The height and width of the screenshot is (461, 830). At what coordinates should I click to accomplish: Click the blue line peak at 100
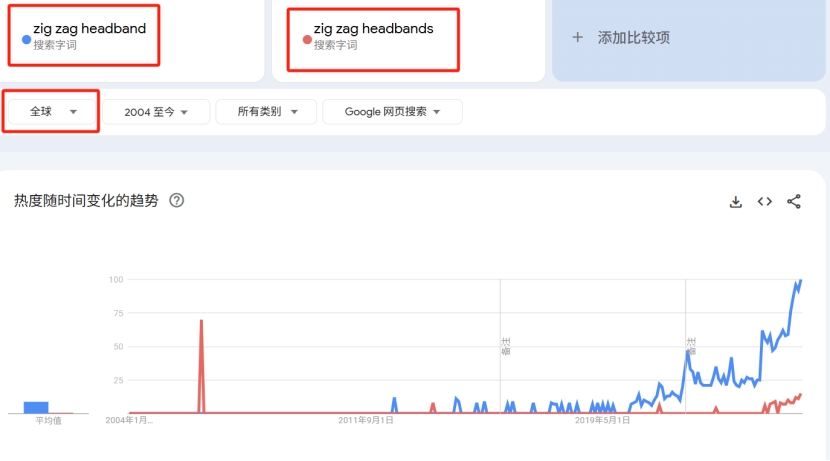pyautogui.click(x=800, y=281)
